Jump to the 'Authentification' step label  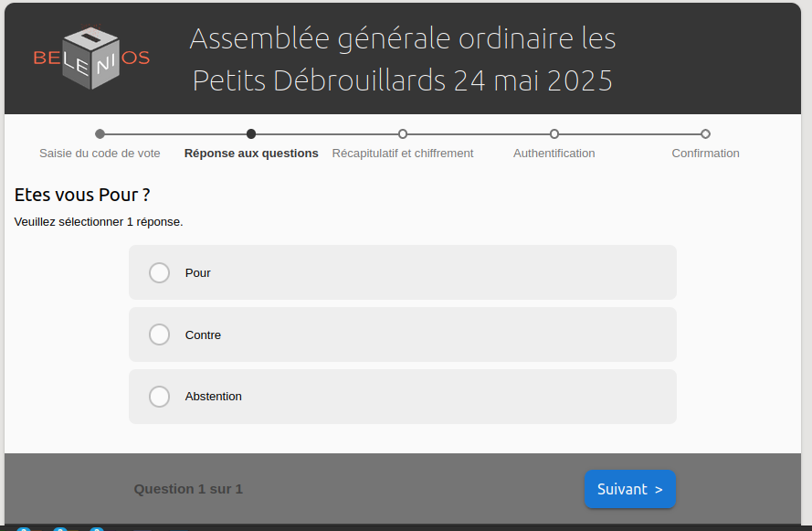click(x=554, y=154)
